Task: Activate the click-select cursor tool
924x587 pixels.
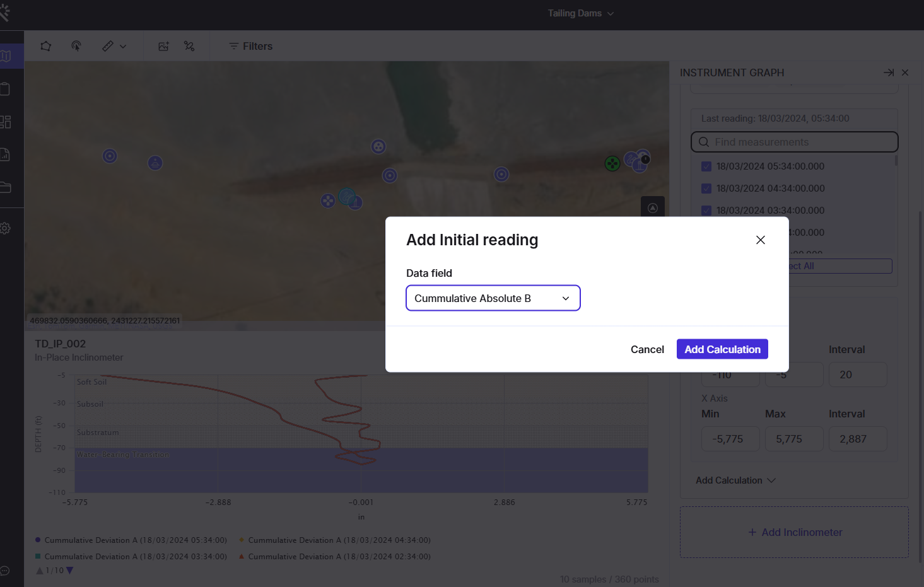Action: point(76,46)
